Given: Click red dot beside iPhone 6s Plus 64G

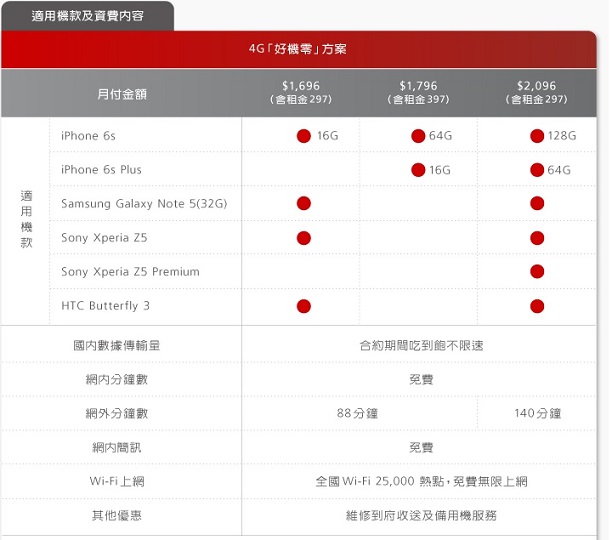Looking at the screenshot, I should pyautogui.click(x=537, y=170).
